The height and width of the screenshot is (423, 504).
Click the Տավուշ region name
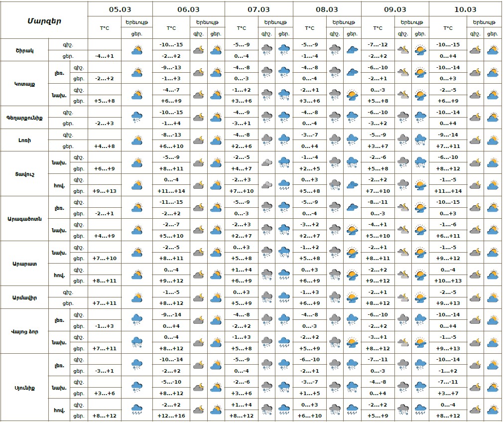[24, 174]
